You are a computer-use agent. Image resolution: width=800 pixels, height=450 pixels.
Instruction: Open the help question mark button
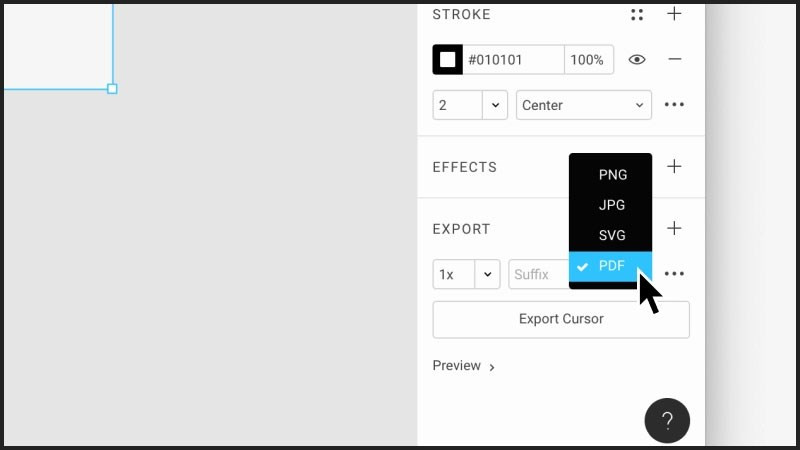(667, 420)
